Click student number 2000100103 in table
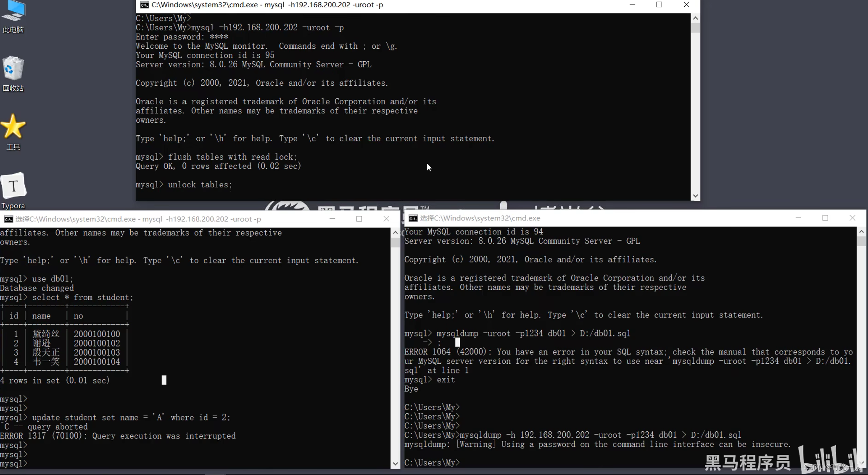 (97, 353)
